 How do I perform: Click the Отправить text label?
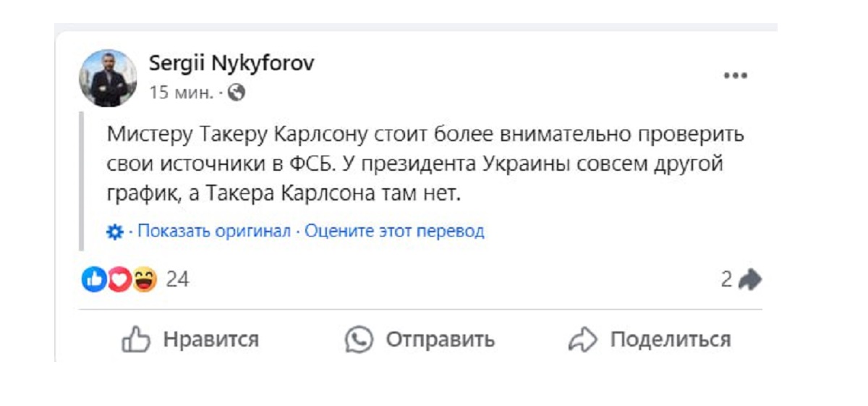(440, 339)
